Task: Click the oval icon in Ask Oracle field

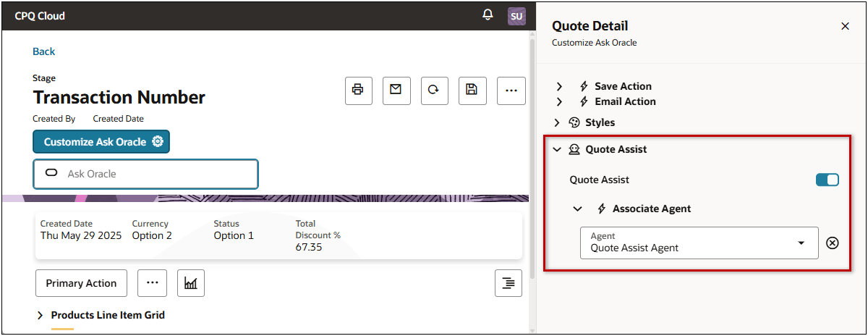Action: [51, 173]
